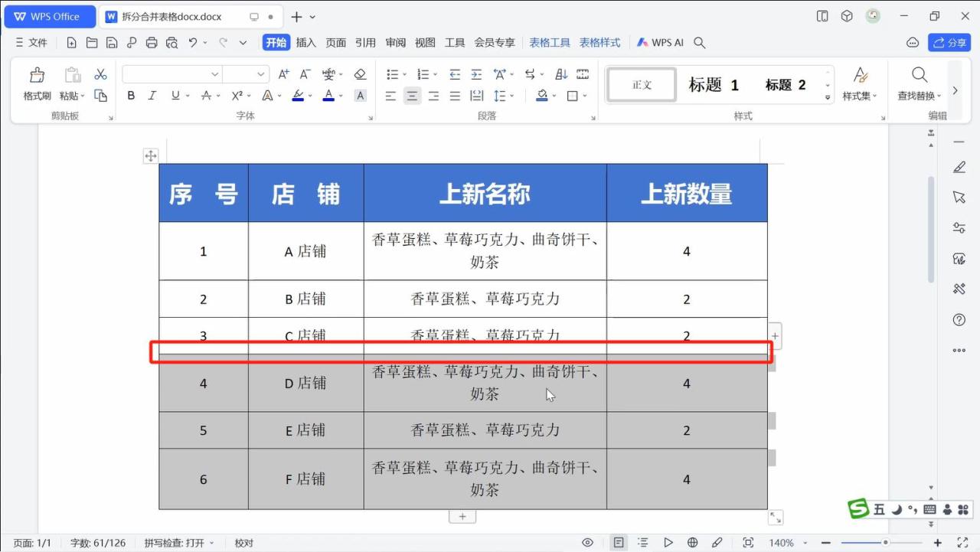Click the Print Preview icon

[171, 43]
